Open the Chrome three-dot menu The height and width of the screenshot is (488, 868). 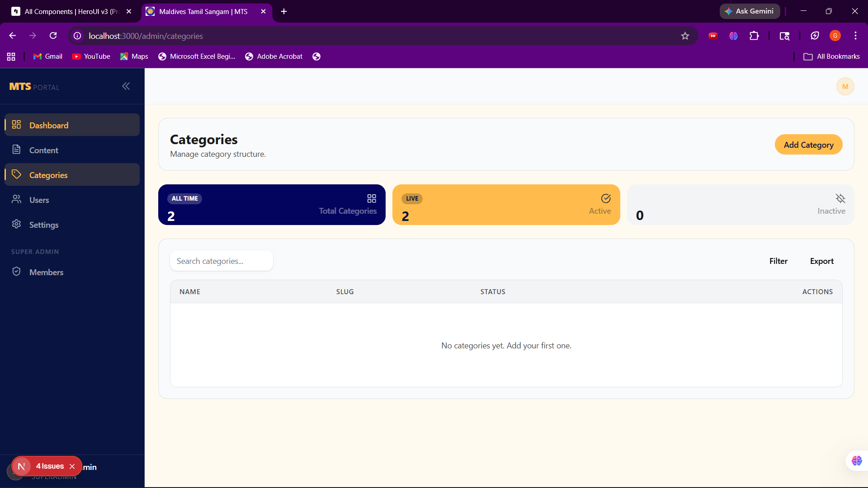855,36
